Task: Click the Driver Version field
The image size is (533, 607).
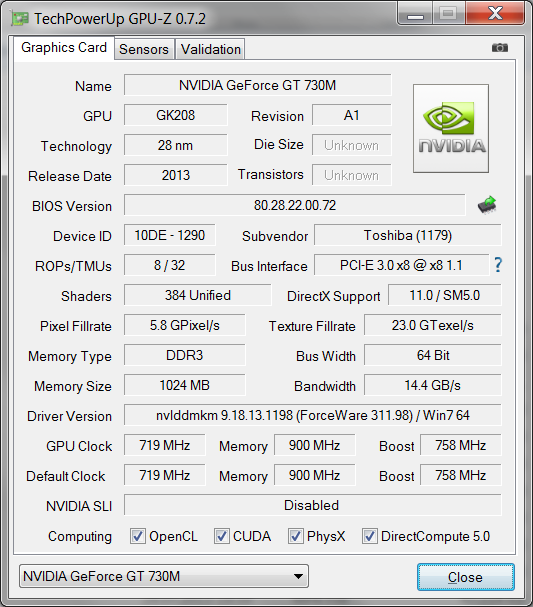Action: pyautogui.click(x=312, y=415)
